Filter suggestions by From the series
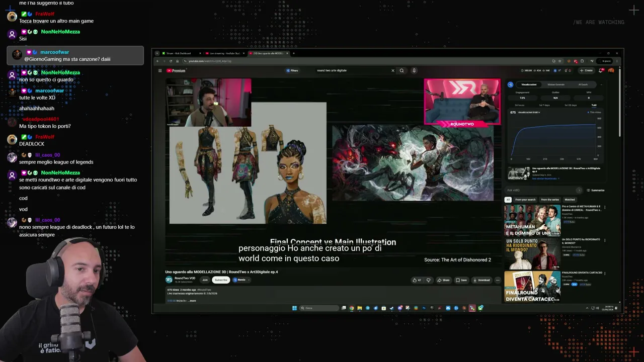The width and height of the screenshot is (644, 362). (550, 200)
